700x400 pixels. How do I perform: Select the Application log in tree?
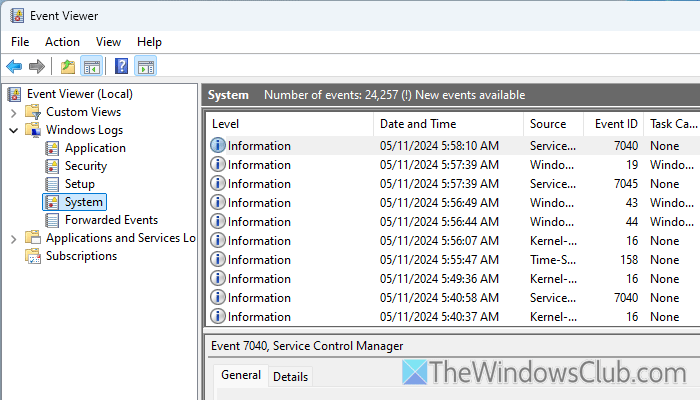click(x=95, y=148)
